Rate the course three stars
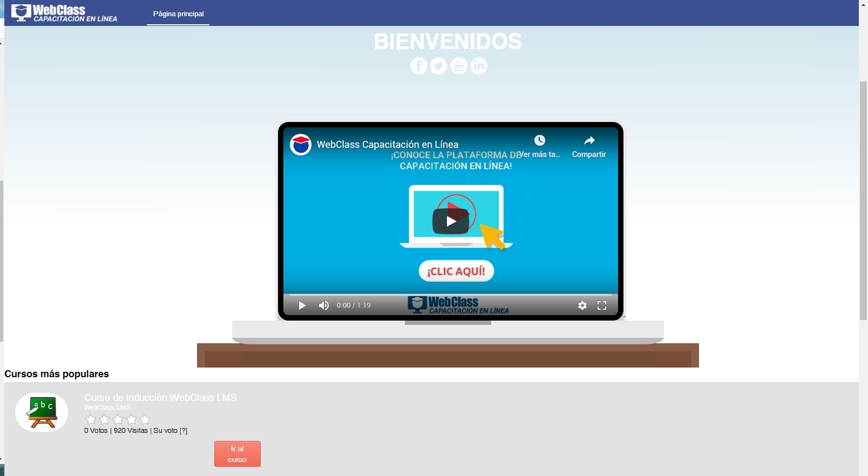Image resolution: width=868 pixels, height=476 pixels. pyautogui.click(x=118, y=419)
